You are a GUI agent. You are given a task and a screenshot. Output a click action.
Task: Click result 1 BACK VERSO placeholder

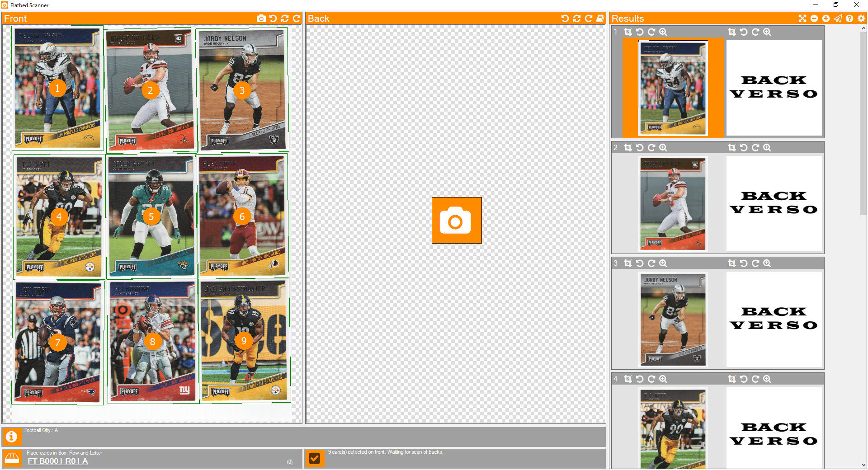[x=774, y=88]
